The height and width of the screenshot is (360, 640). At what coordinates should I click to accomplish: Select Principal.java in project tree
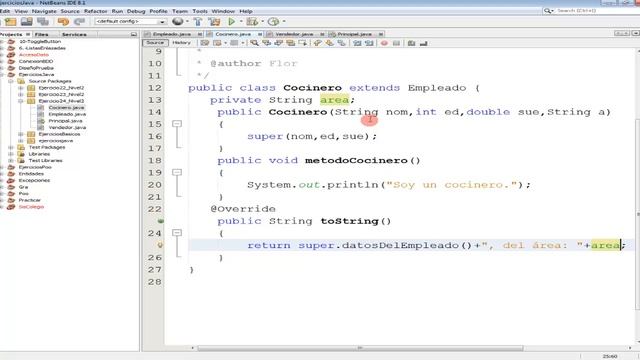pos(65,121)
